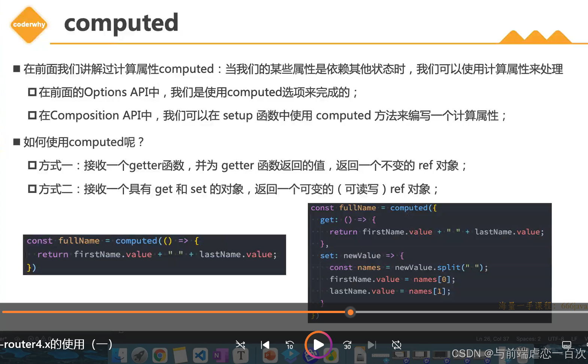The width and height of the screenshot is (588, 364).
Task: Click the orange progress bar handle
Action: (350, 312)
